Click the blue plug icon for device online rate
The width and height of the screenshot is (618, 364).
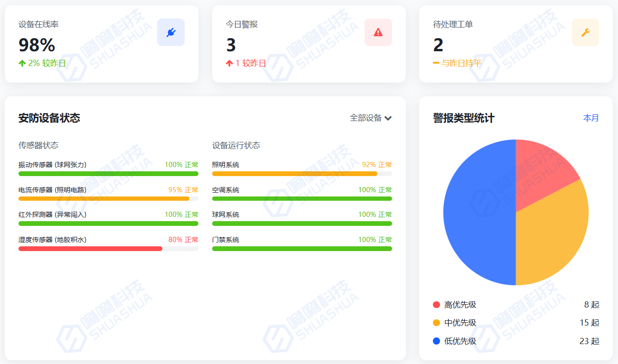pos(171,32)
